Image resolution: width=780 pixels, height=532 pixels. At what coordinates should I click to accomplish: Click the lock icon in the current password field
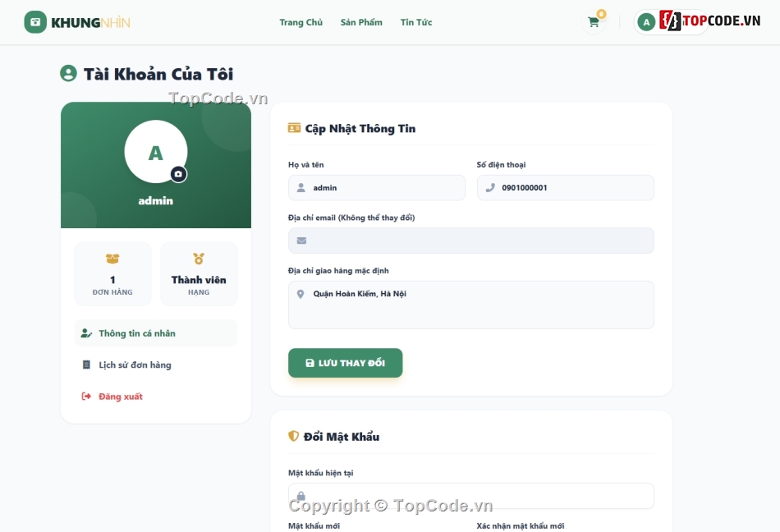(301, 496)
